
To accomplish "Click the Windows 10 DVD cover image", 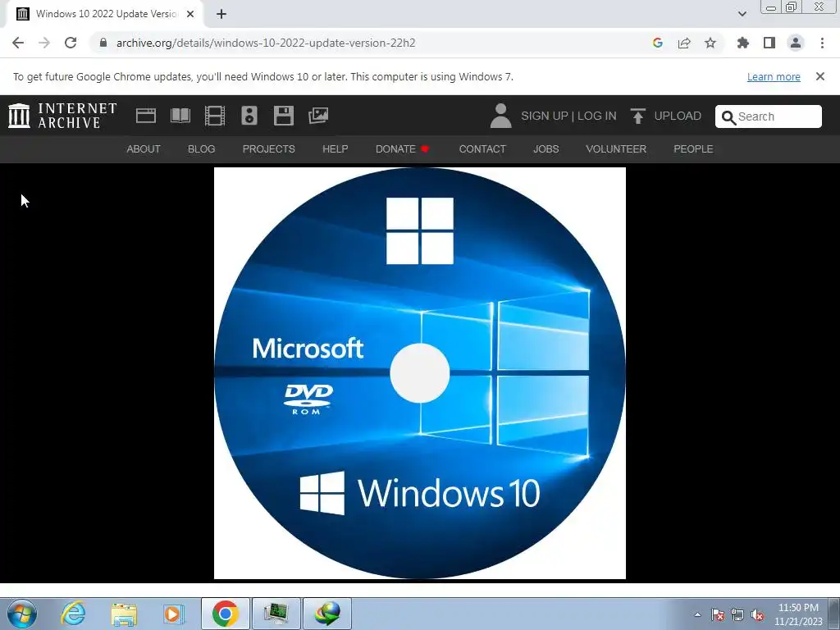I will [420, 373].
